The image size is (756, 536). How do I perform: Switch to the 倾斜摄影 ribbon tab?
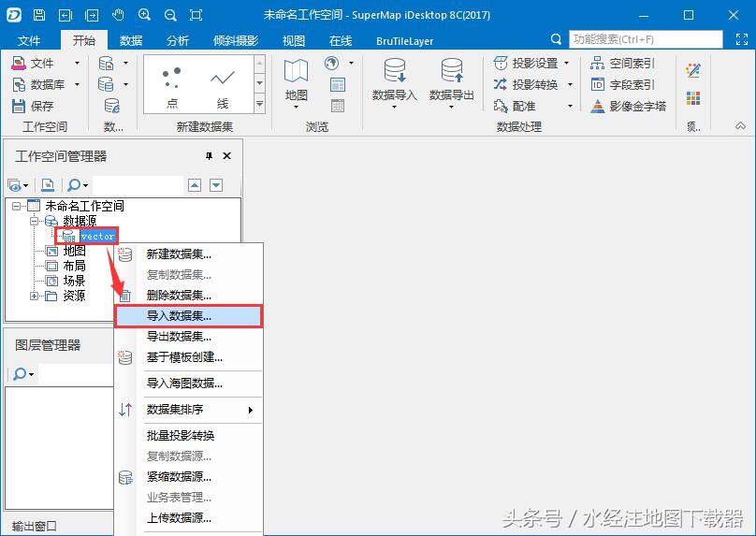click(x=236, y=41)
